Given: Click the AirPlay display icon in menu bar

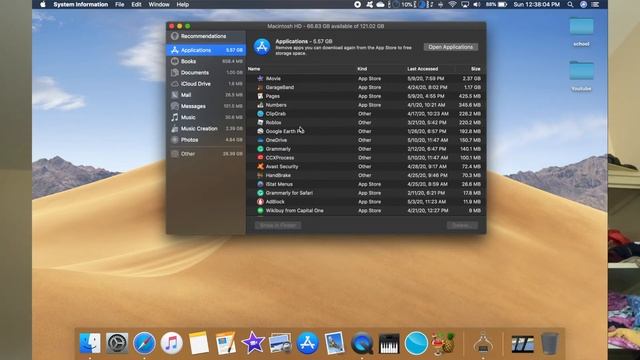Looking at the screenshot, I should pyautogui.click(x=465, y=4).
